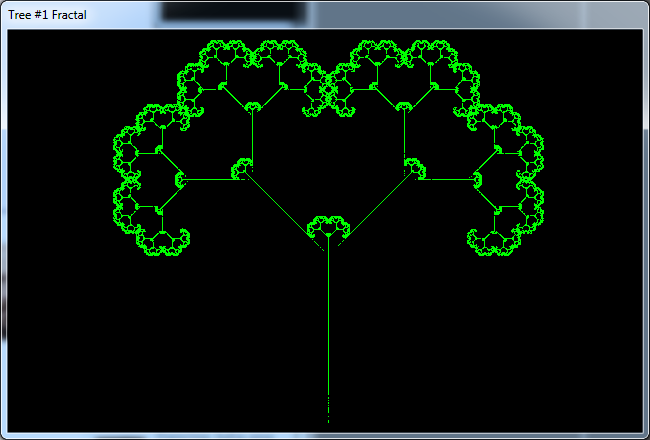650x440 pixels.
Task: Select the center canopy cluster joining both halves
Action: tap(328, 92)
